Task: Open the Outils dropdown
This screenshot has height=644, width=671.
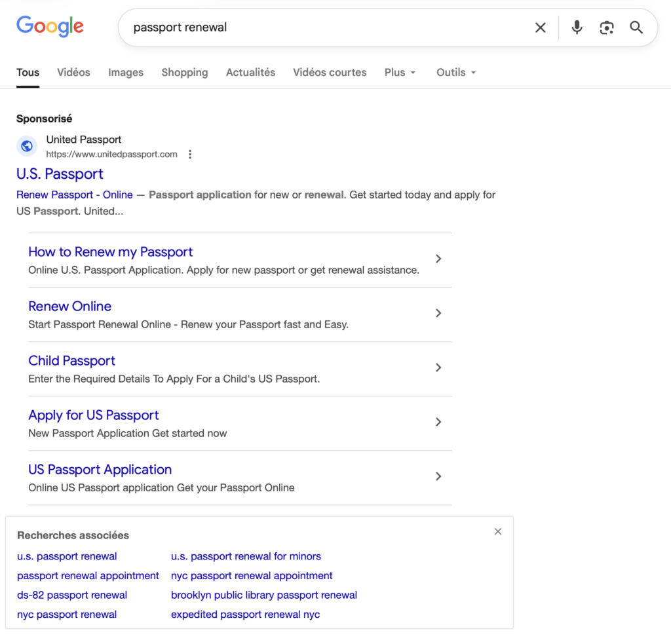Action: [456, 73]
